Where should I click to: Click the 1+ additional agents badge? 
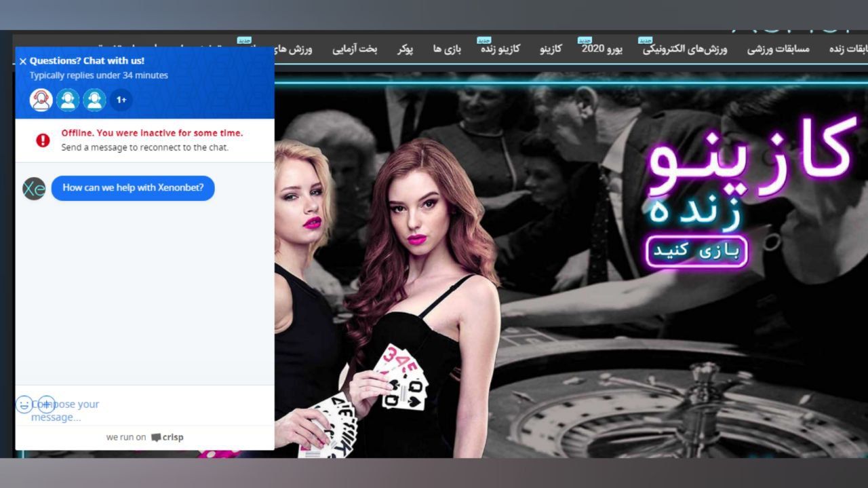pyautogui.click(x=121, y=100)
